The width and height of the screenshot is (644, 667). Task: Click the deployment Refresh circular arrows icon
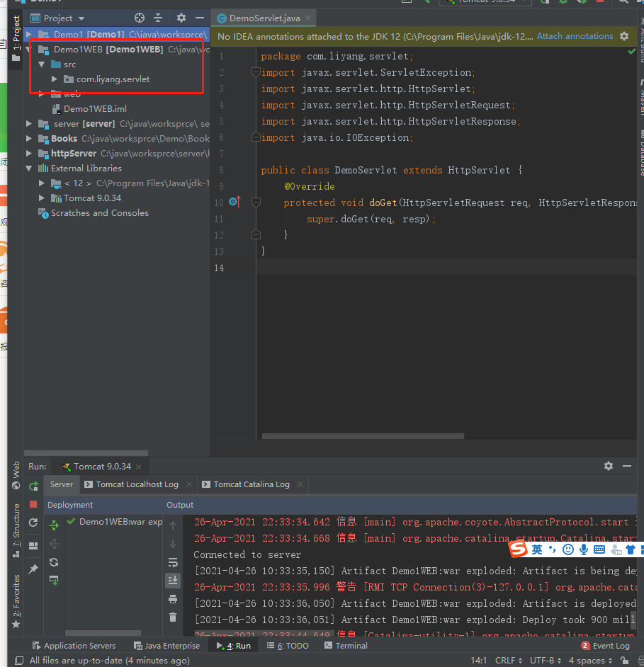[x=54, y=562]
